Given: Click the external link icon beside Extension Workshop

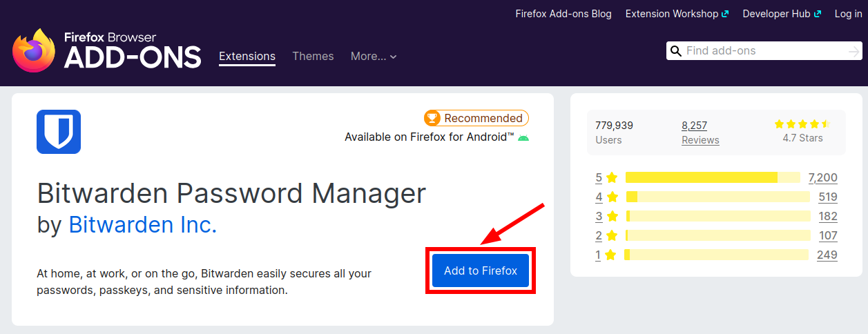Looking at the screenshot, I should [724, 14].
